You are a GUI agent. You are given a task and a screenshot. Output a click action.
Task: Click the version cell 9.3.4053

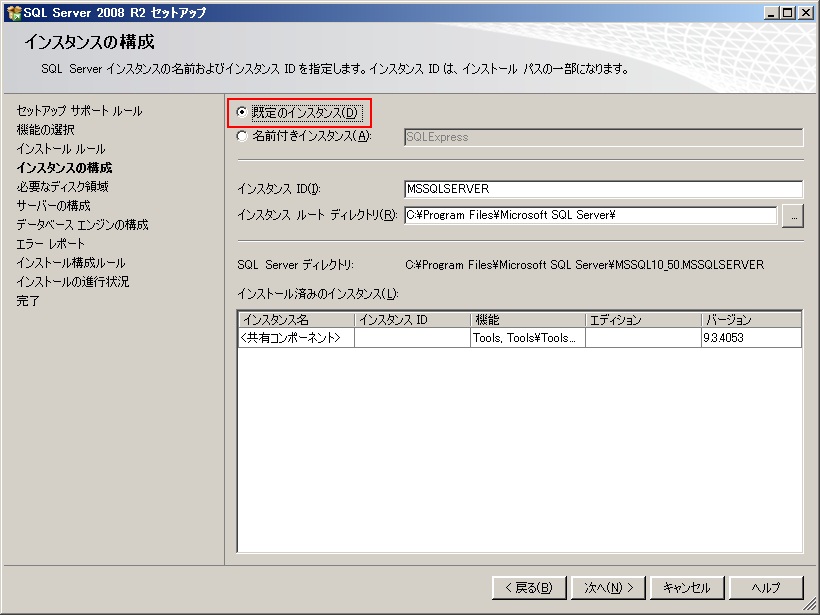pyautogui.click(x=751, y=338)
